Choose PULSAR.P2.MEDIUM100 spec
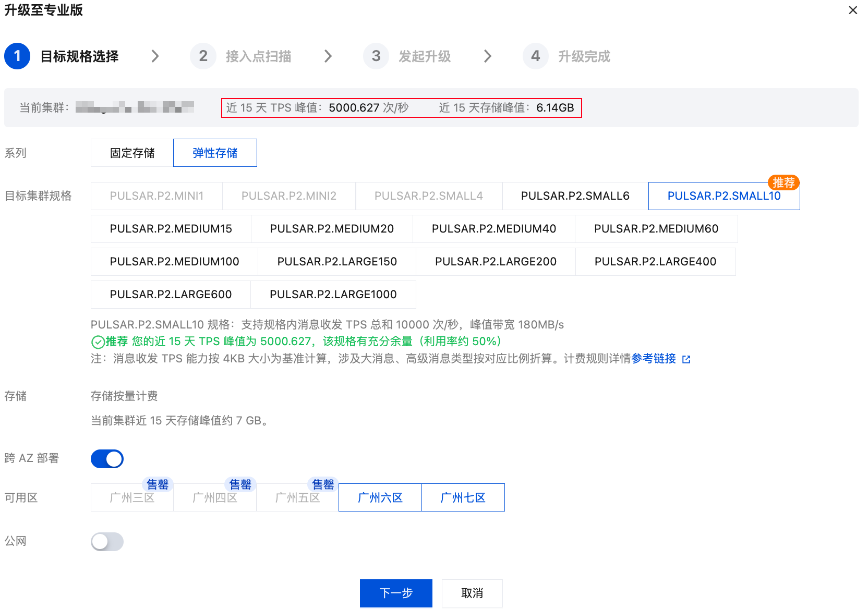Viewport: 868px width, 609px height. tap(174, 262)
